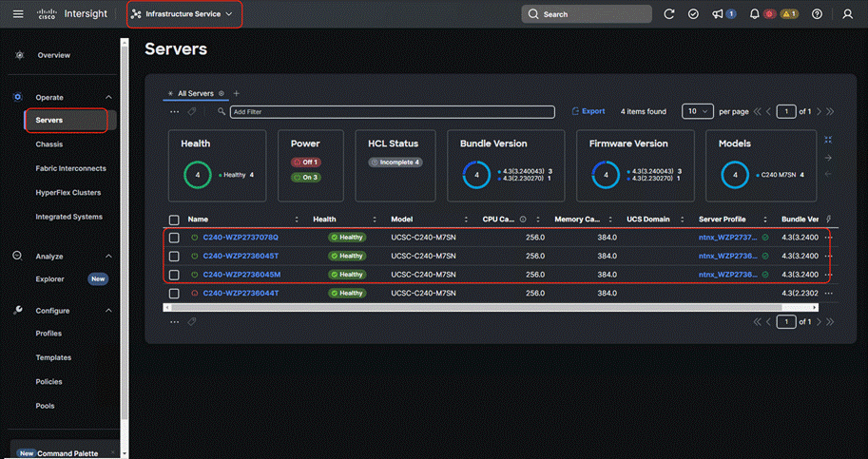Click the yellow warning alarm badge
This screenshot has height=459, width=868.
[789, 14]
